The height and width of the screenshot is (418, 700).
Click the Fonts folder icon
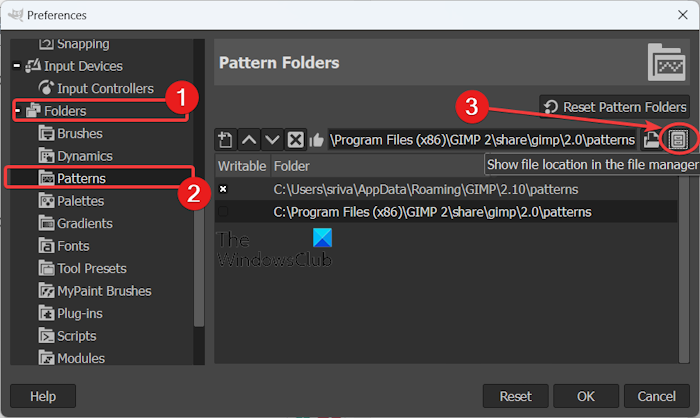(46, 246)
